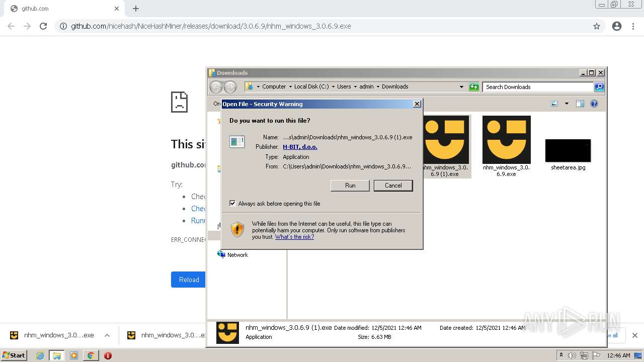
Task: Click 'Computer' in the Explorer breadcrumb
Action: click(274, 86)
